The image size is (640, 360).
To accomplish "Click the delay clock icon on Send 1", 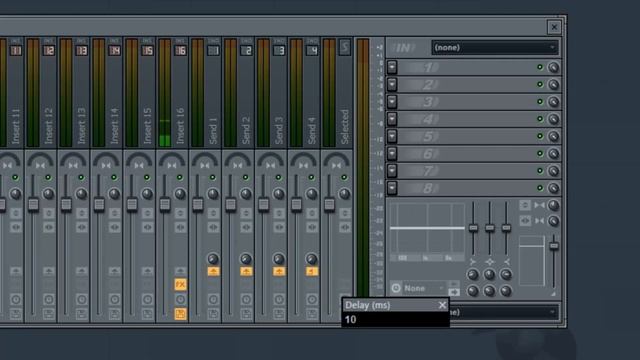I will pos(213,300).
